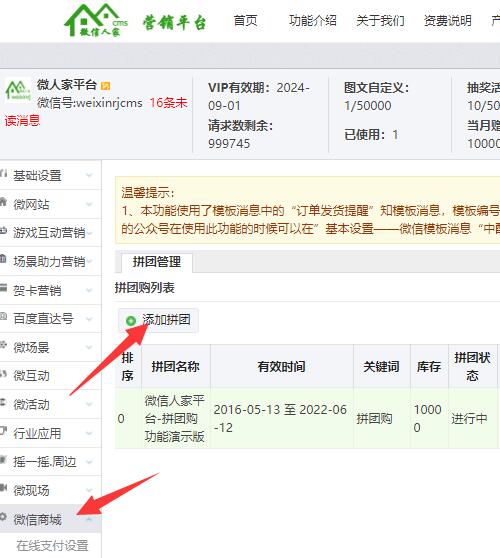Click the home icon beside 微网站

[3, 203]
